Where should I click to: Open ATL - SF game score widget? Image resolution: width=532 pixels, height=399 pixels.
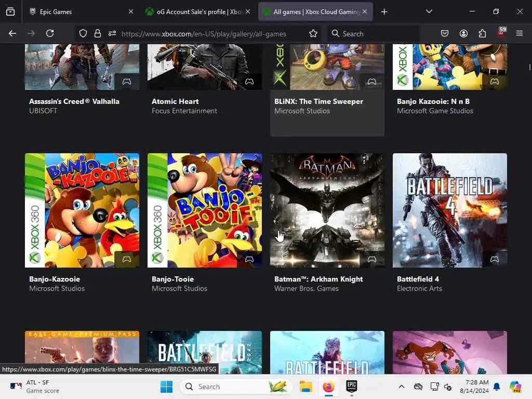point(35,387)
